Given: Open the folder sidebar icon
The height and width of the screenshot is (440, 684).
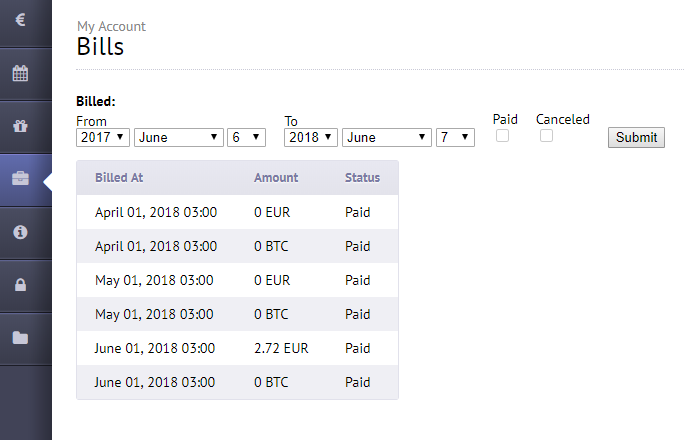Looking at the screenshot, I should click(x=21, y=338).
